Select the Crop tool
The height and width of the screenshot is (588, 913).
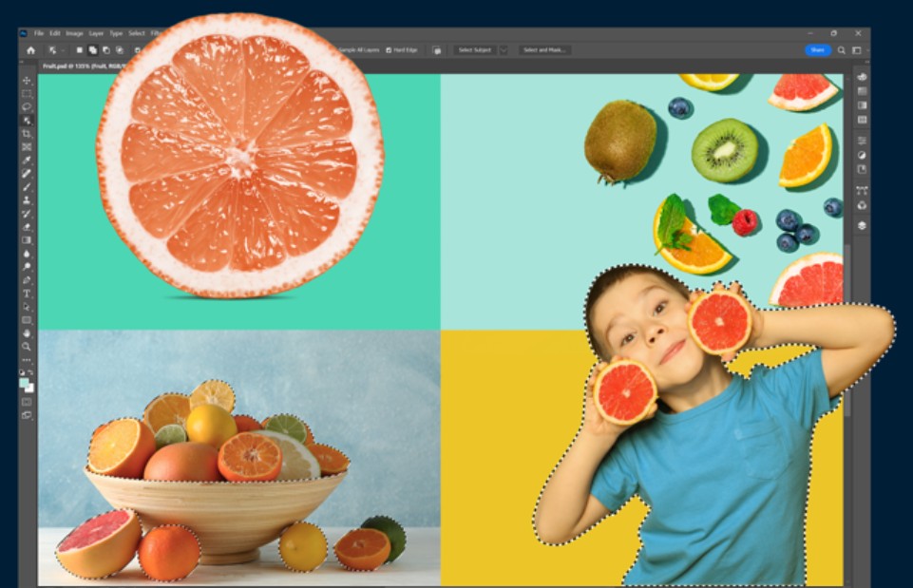27,134
